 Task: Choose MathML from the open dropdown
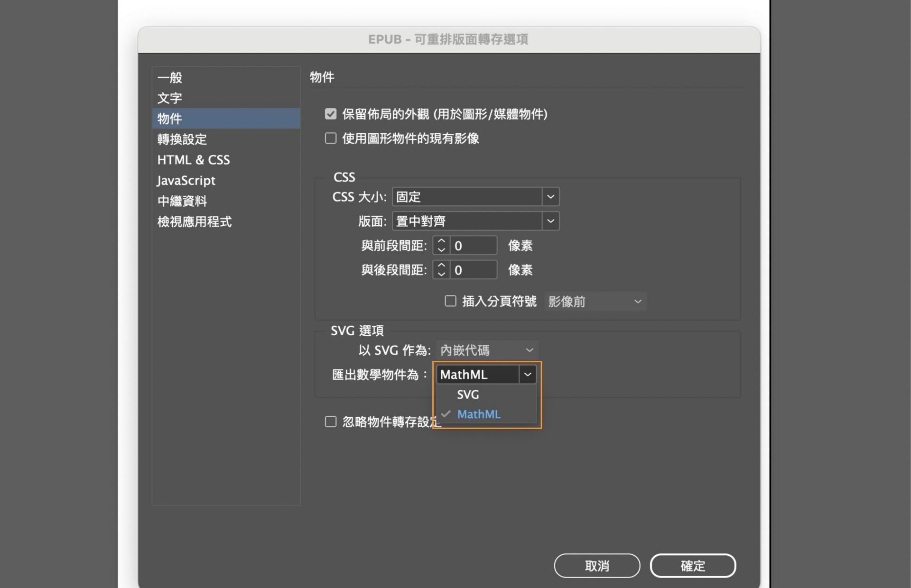[x=479, y=413]
